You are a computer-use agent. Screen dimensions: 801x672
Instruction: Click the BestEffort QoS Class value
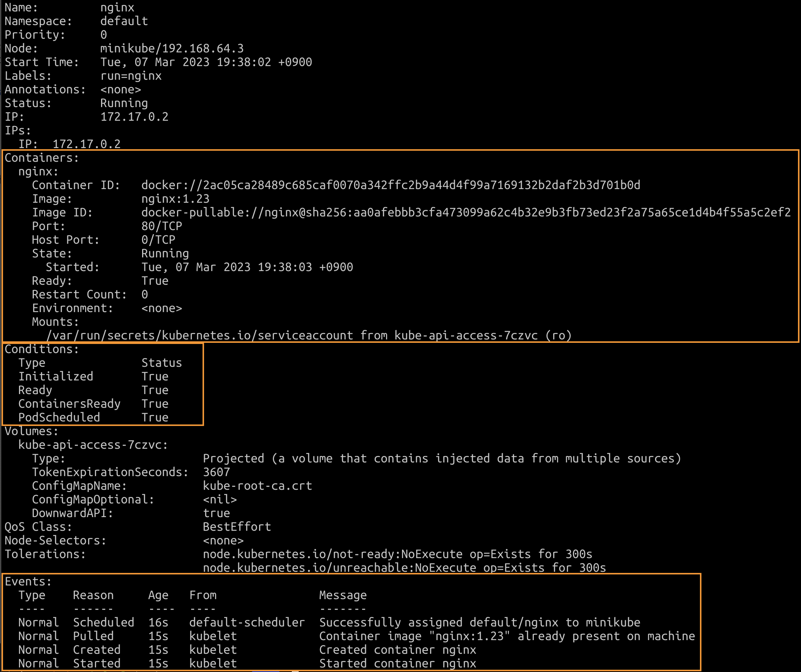tap(237, 527)
